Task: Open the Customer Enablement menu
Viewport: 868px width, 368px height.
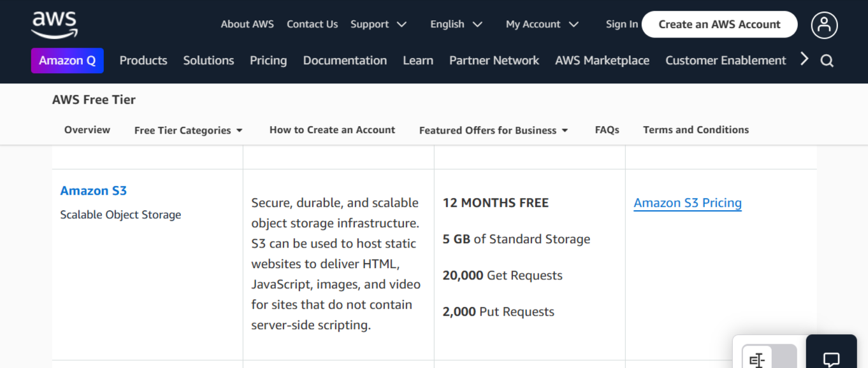Action: point(726,60)
